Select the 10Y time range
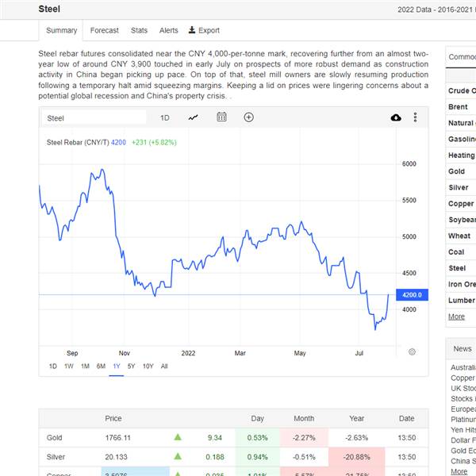 coord(148,366)
